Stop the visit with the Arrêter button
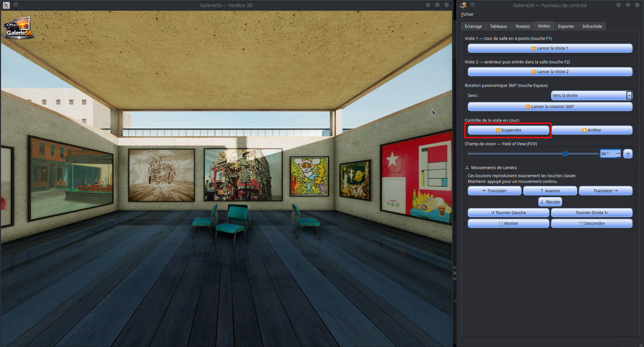This screenshot has width=644, height=347. 592,130
